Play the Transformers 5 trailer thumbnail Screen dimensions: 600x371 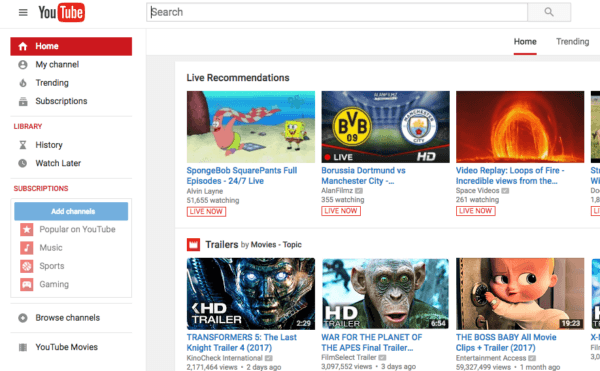pyautogui.click(x=251, y=294)
